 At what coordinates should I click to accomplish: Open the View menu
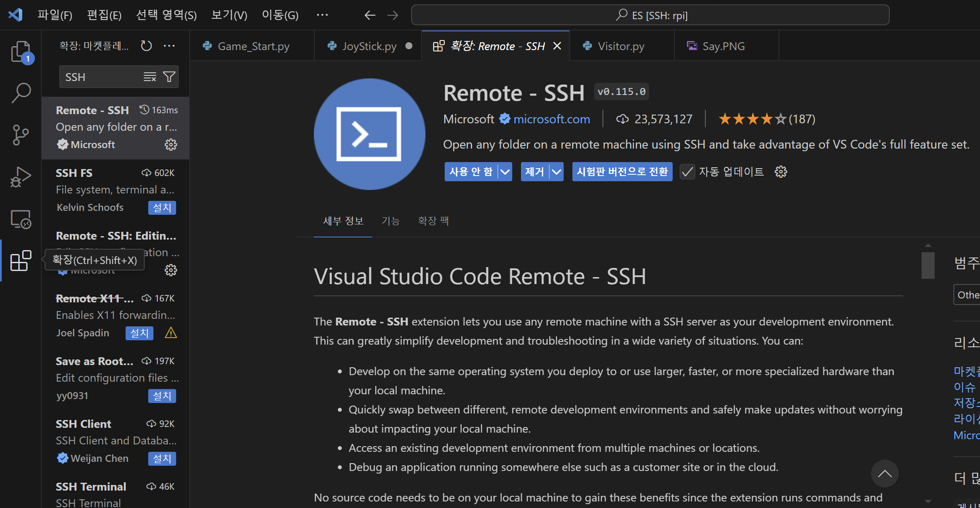tap(229, 15)
